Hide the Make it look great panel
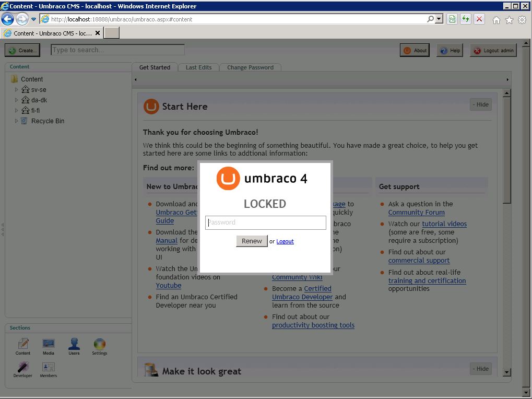 481,369
